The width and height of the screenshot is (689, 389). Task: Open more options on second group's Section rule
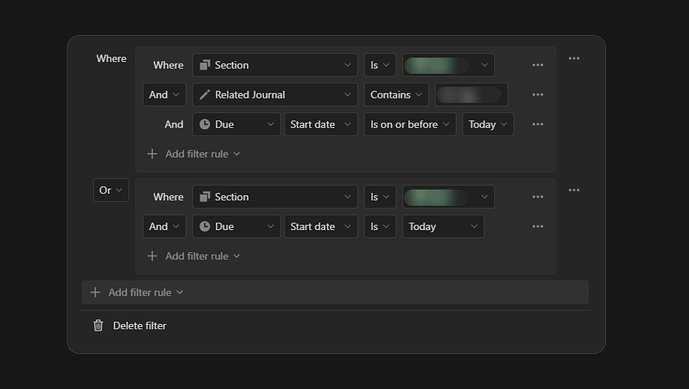[537, 197]
